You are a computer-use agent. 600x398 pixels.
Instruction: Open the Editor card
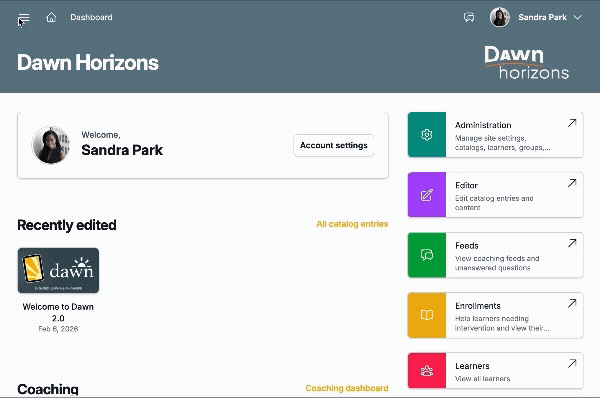click(496, 195)
